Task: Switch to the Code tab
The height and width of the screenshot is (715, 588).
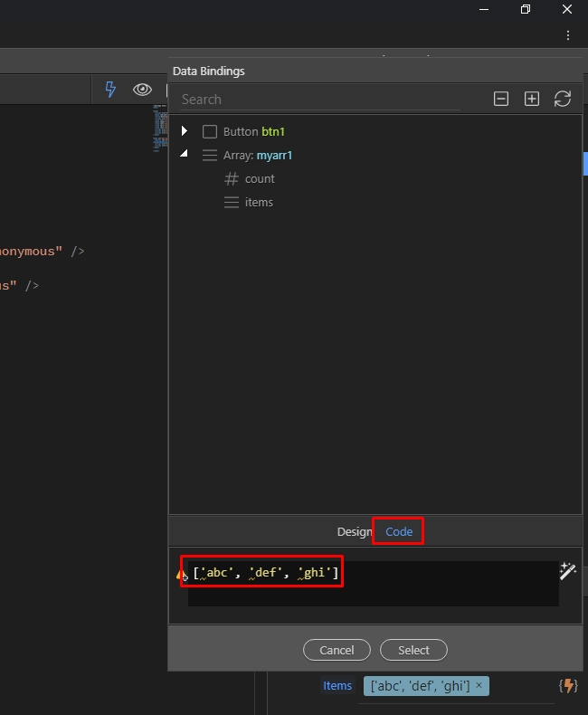Action: coord(399,531)
